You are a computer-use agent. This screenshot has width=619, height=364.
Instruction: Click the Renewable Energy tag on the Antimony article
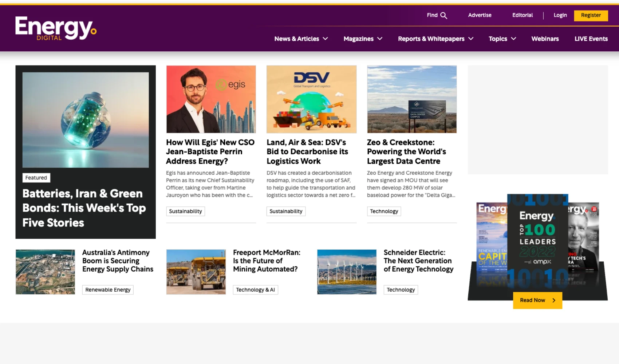pos(108,289)
